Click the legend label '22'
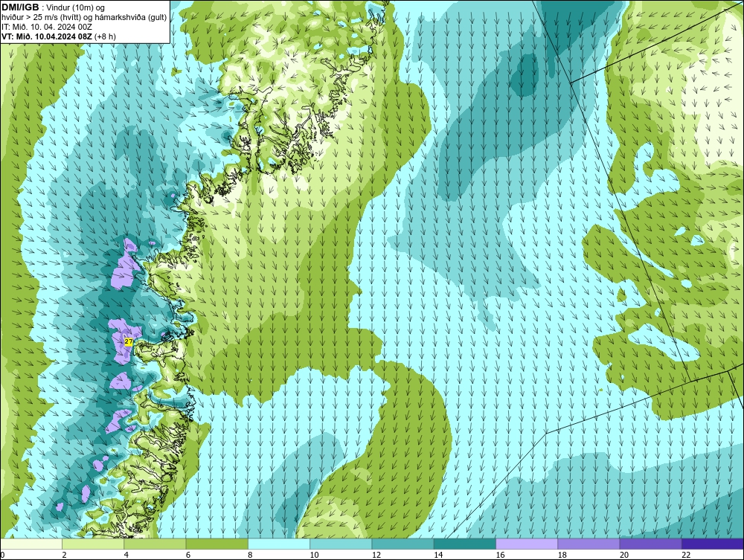Viewport: 744px width, 560px height. click(686, 556)
